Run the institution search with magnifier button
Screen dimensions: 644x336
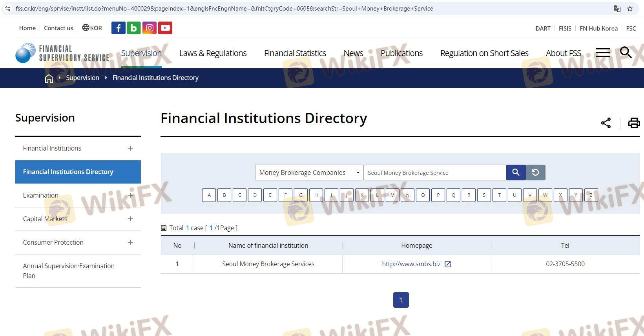(516, 173)
